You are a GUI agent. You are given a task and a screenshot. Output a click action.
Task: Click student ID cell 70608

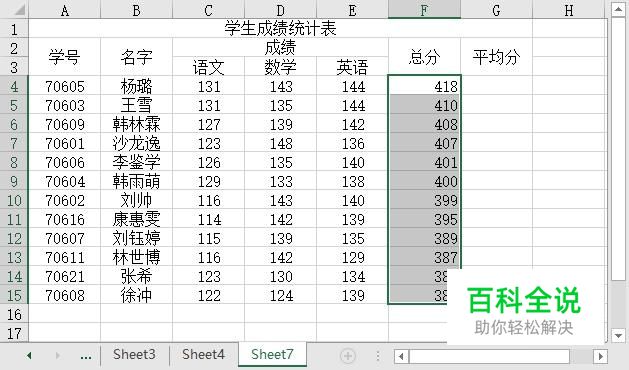click(x=65, y=295)
